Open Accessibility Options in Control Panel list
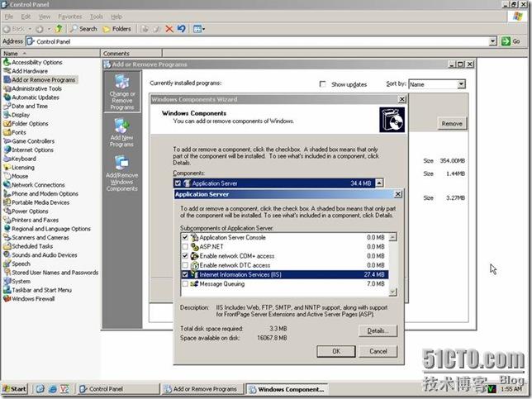Viewport: 532px width, 399px height. pos(33,63)
